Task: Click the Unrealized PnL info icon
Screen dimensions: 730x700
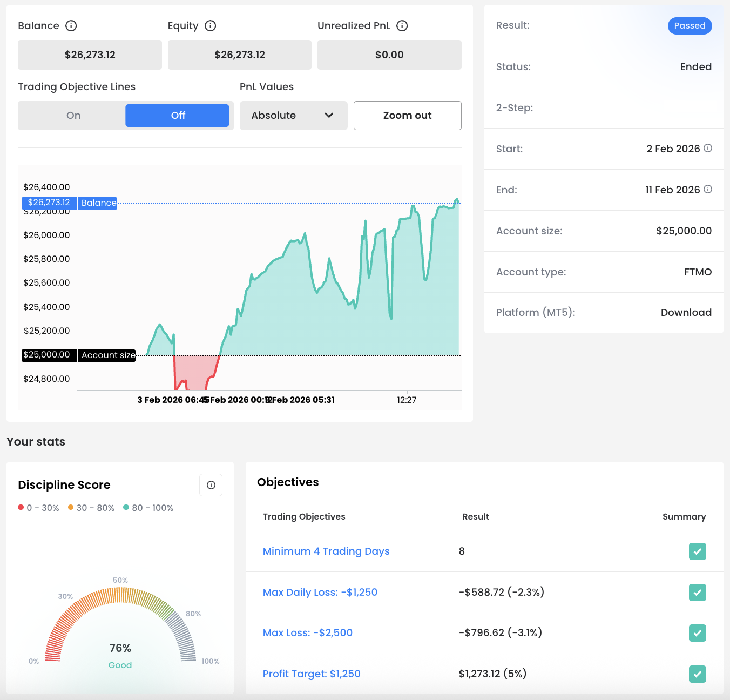Action: pyautogui.click(x=402, y=26)
